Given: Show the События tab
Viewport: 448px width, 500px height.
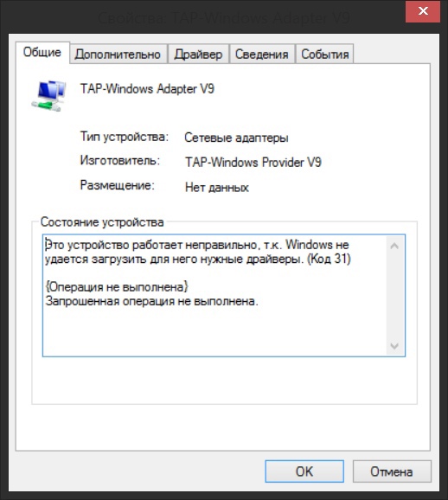Looking at the screenshot, I should pos(324,54).
